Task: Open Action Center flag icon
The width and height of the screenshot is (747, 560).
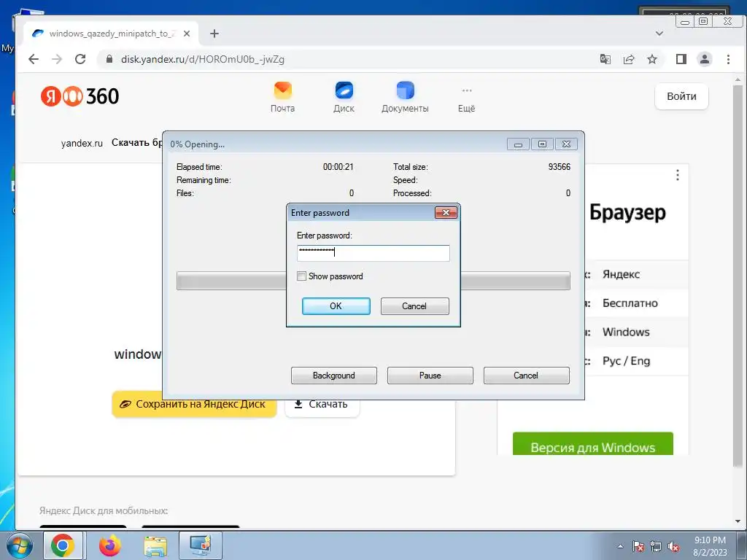Action: pyautogui.click(x=638, y=546)
